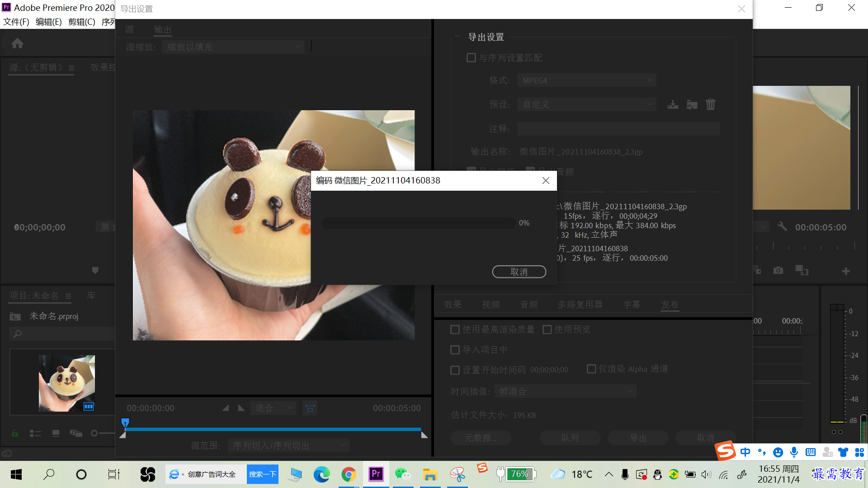Screen dimensions: 868x488
Task: Click project search field
Action: coord(62,334)
